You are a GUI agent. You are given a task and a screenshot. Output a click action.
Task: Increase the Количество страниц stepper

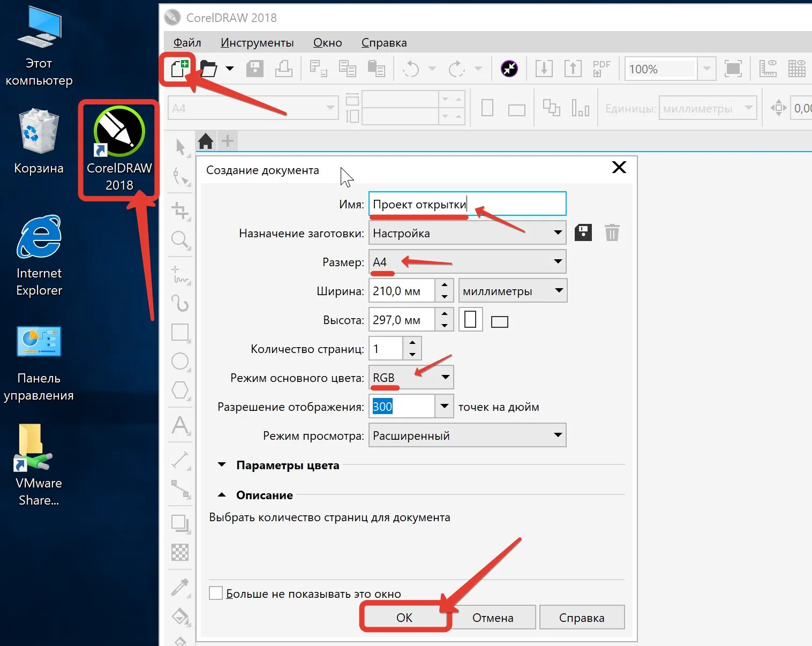click(x=412, y=343)
